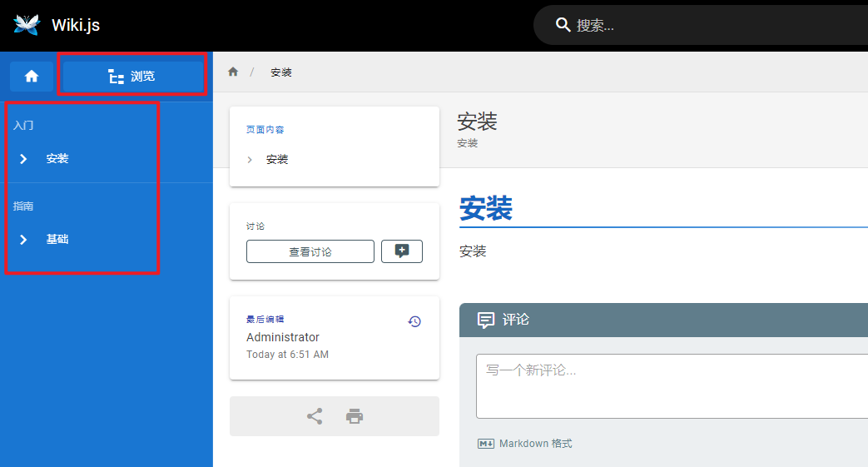This screenshot has width=868, height=467.
Task: Jump to 安装 heading from 页面内容
Action: click(277, 160)
